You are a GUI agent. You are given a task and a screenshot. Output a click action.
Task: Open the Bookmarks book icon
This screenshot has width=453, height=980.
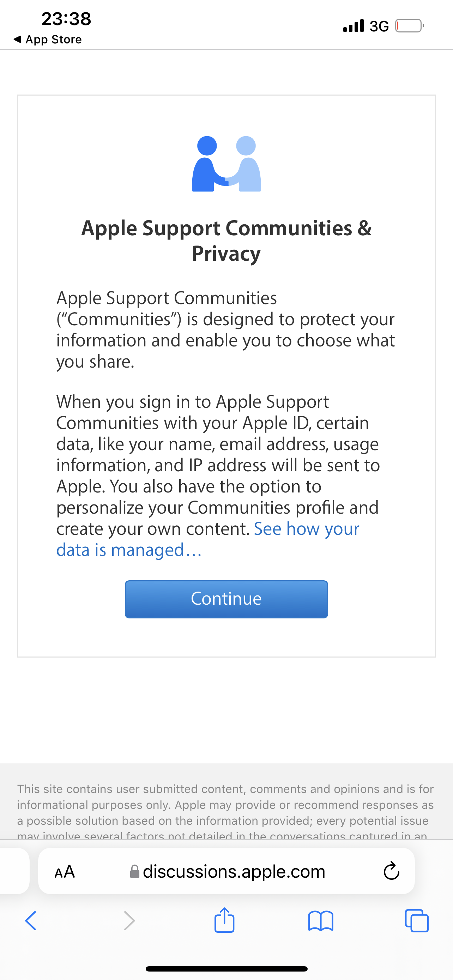tap(321, 921)
